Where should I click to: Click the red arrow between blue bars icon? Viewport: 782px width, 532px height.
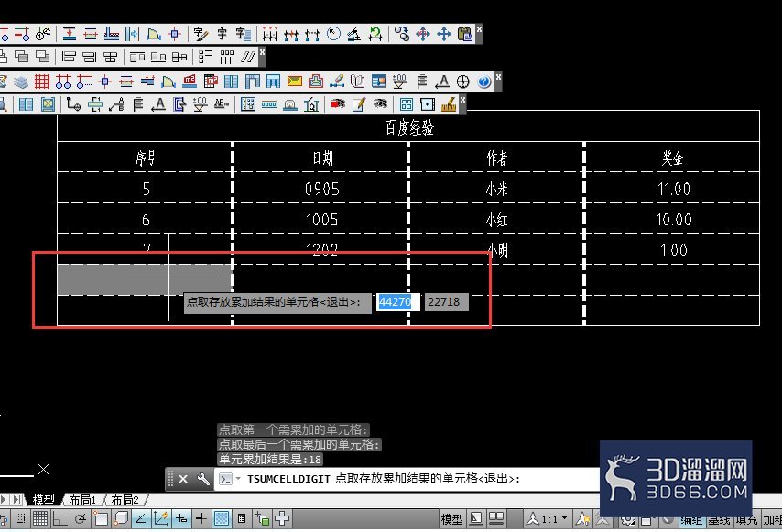pyautogui.click(x=70, y=34)
